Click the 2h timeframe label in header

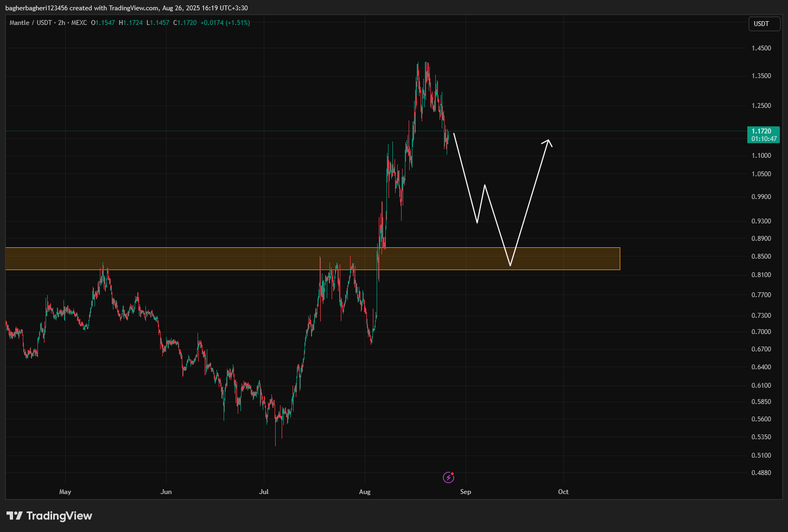tap(61, 23)
